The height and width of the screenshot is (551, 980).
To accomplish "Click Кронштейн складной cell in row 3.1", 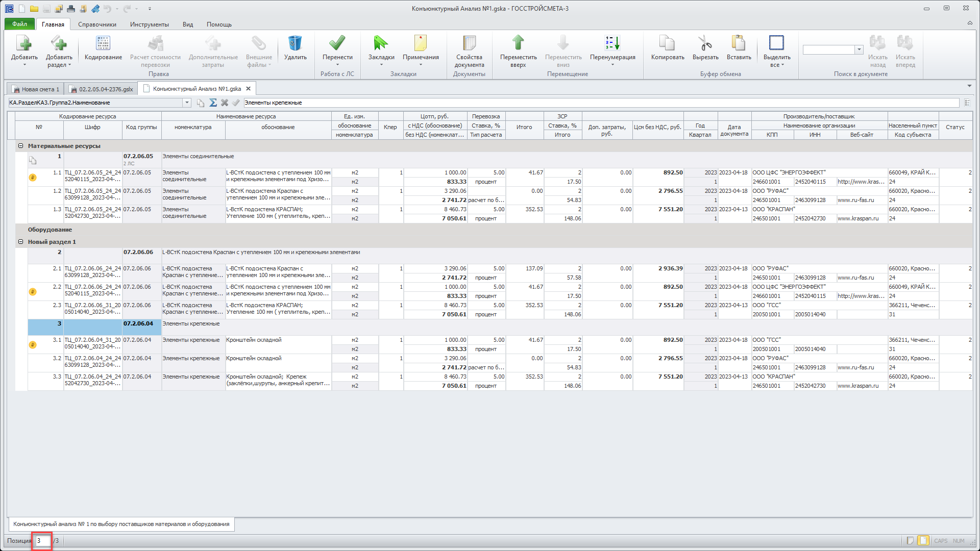I will click(278, 344).
